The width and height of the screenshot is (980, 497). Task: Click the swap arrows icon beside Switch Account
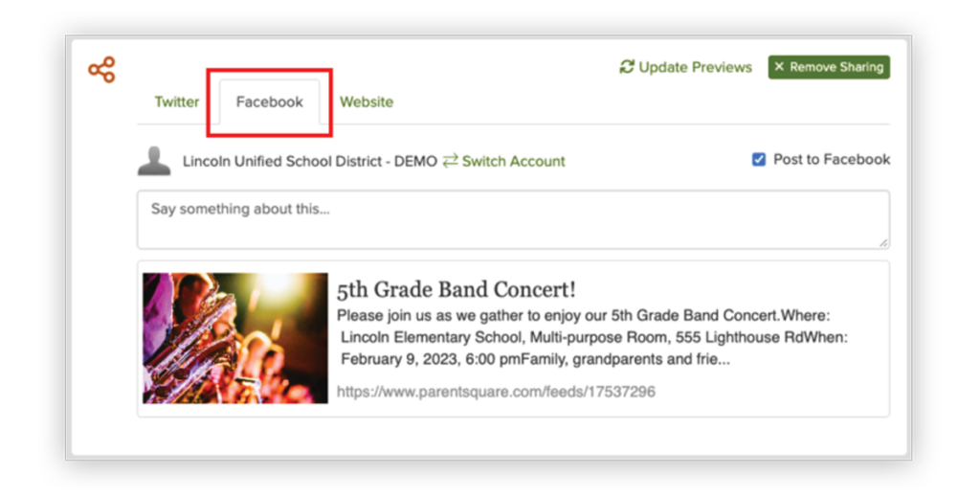pyautogui.click(x=450, y=161)
